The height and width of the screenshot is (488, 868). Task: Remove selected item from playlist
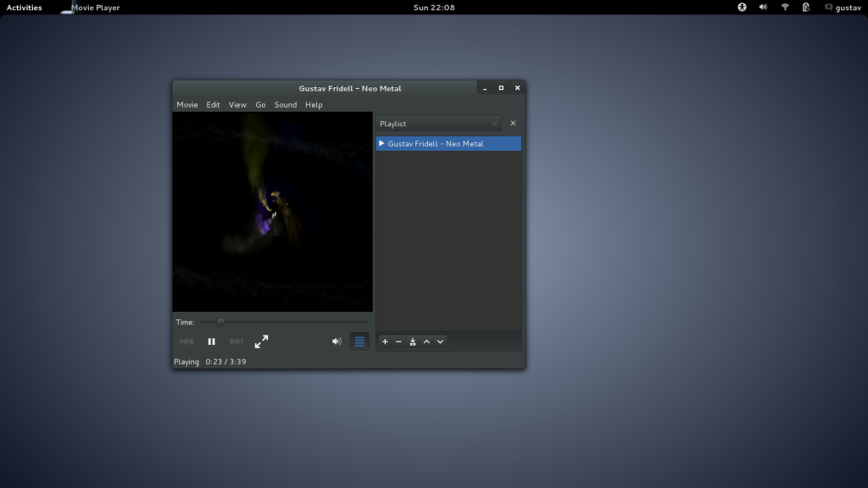(x=398, y=341)
